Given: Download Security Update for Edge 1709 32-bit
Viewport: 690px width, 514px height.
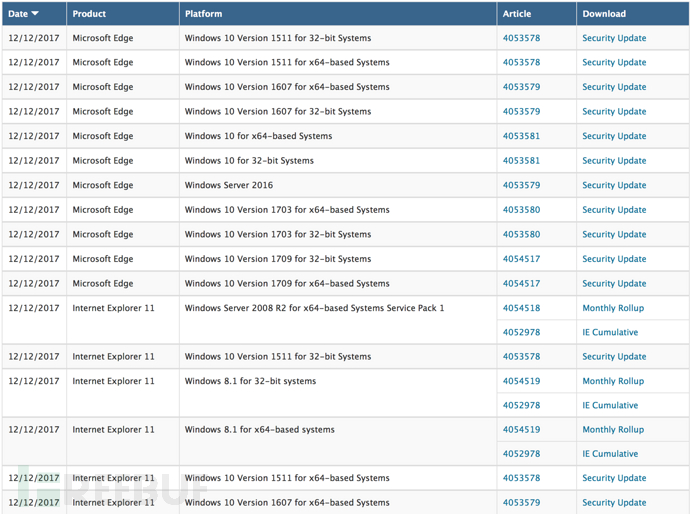Looking at the screenshot, I should tap(614, 259).
